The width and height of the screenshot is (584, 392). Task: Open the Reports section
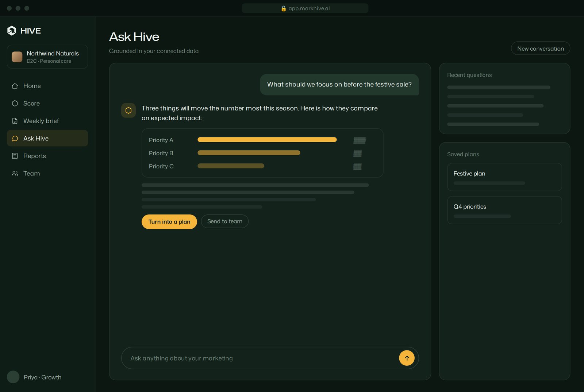(47, 156)
